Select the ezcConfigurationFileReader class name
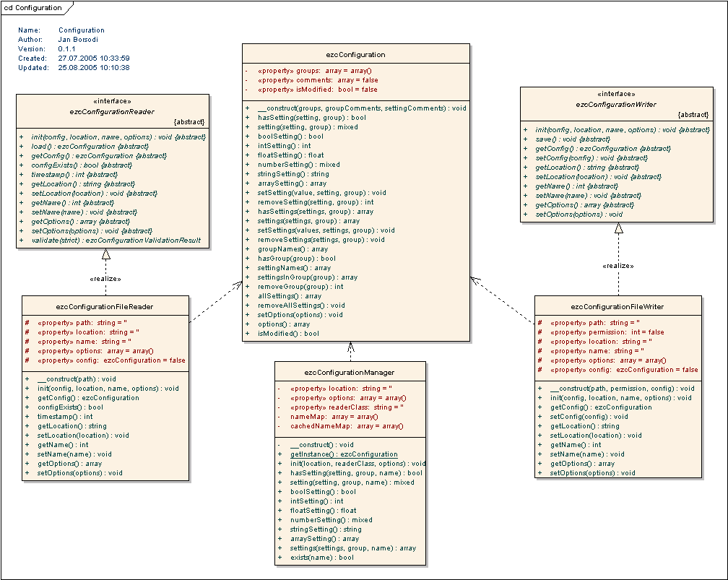The width and height of the screenshot is (728, 580). (105, 306)
